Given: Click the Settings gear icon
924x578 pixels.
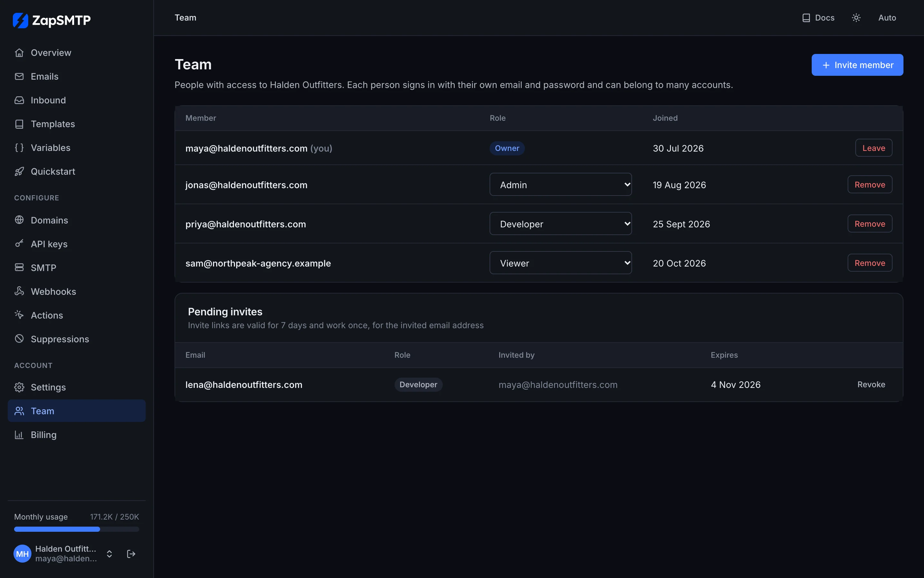Looking at the screenshot, I should tap(19, 387).
